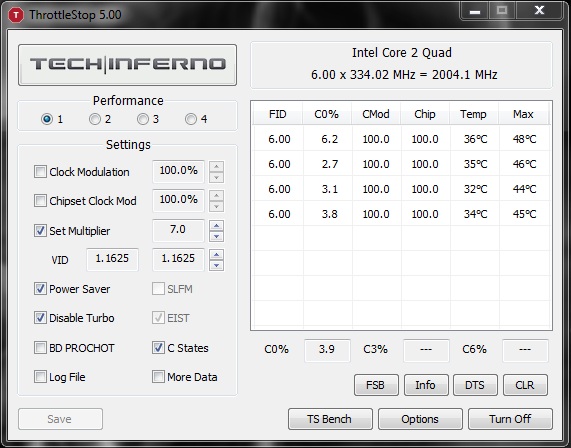571x448 pixels.
Task: Click the grayed EIST checkbox
Action: click(x=158, y=318)
